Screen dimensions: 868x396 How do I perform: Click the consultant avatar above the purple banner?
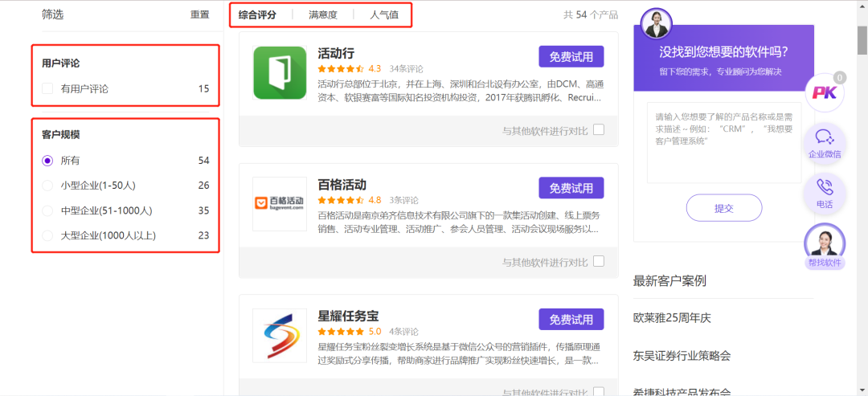point(657,23)
